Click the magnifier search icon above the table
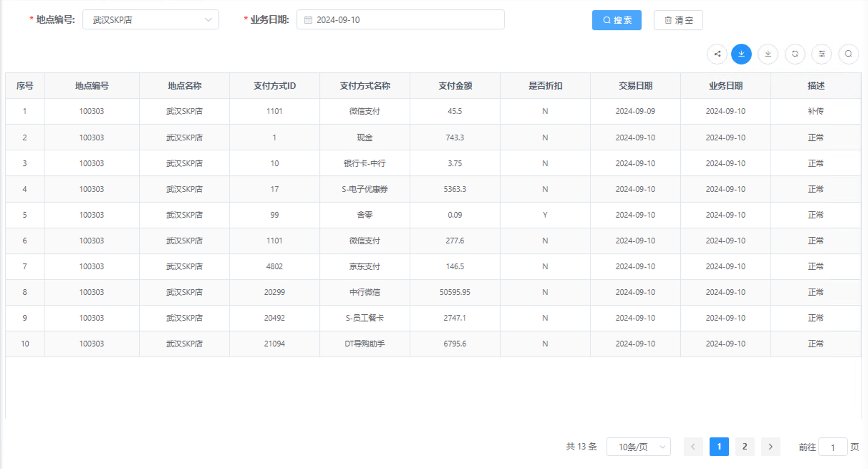The height and width of the screenshot is (469, 868). (x=848, y=54)
